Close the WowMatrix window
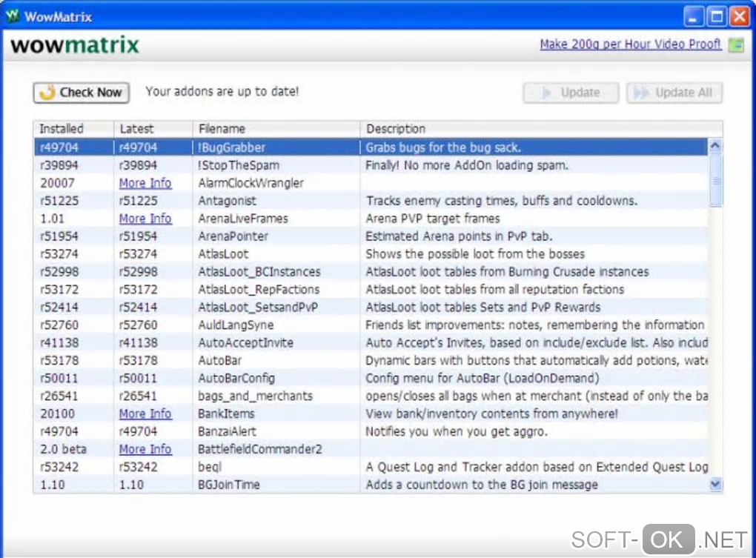 click(739, 17)
